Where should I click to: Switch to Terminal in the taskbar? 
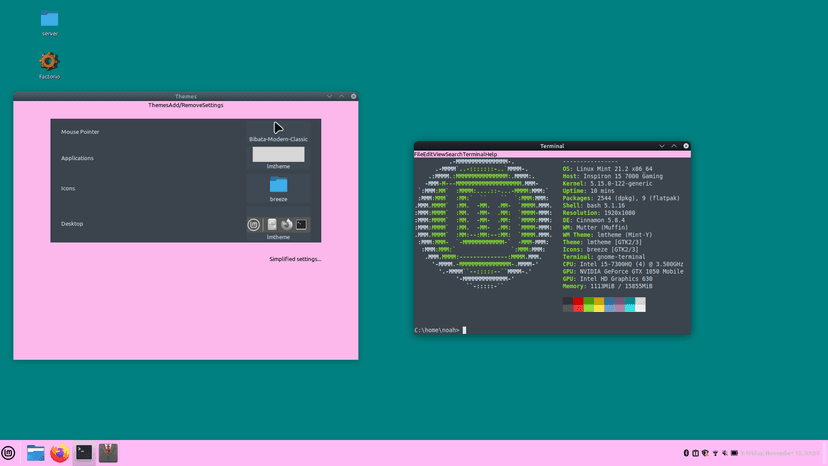point(84,453)
